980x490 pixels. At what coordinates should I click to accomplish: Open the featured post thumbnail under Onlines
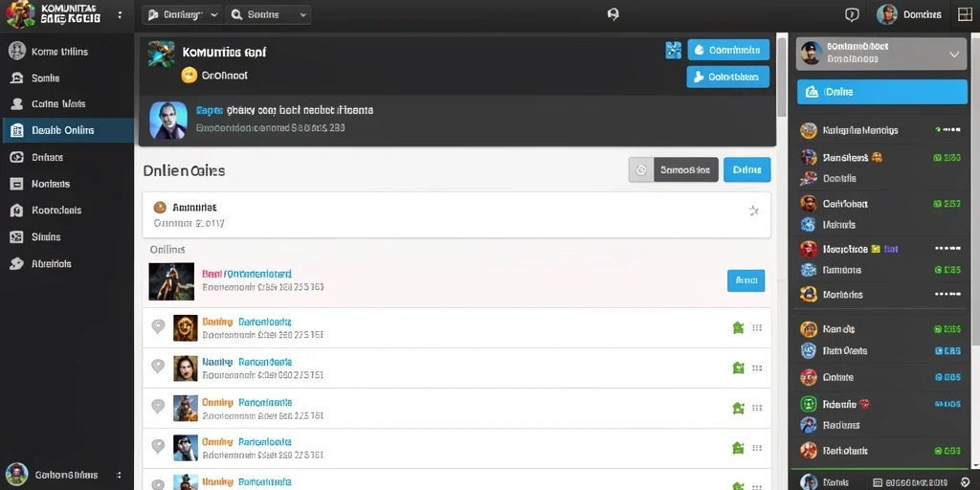pyautogui.click(x=171, y=281)
